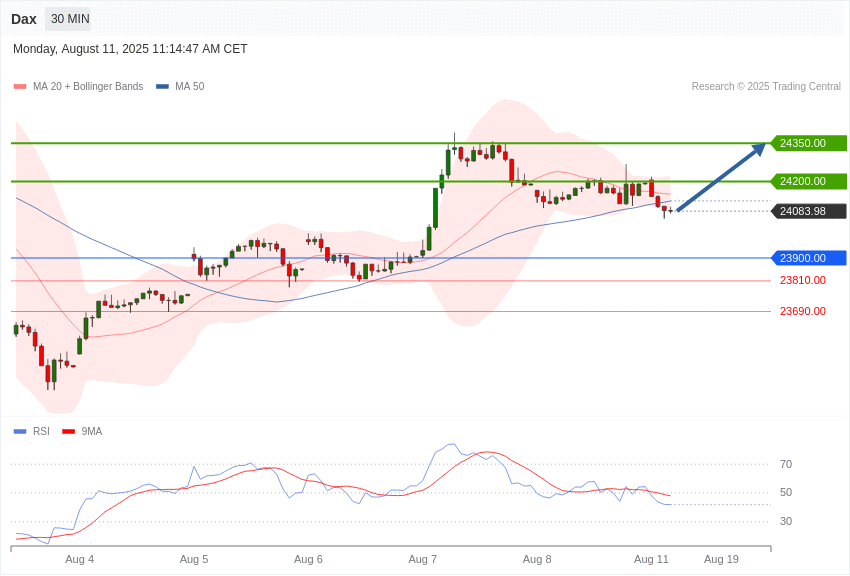850x576 pixels.
Task: Click the RSI 50 axis label
Action: pyautogui.click(x=786, y=493)
